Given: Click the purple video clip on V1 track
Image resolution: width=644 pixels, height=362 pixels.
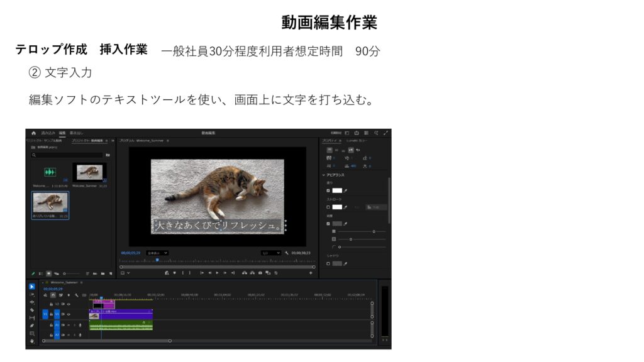Looking at the screenshot, I should (x=126, y=315).
